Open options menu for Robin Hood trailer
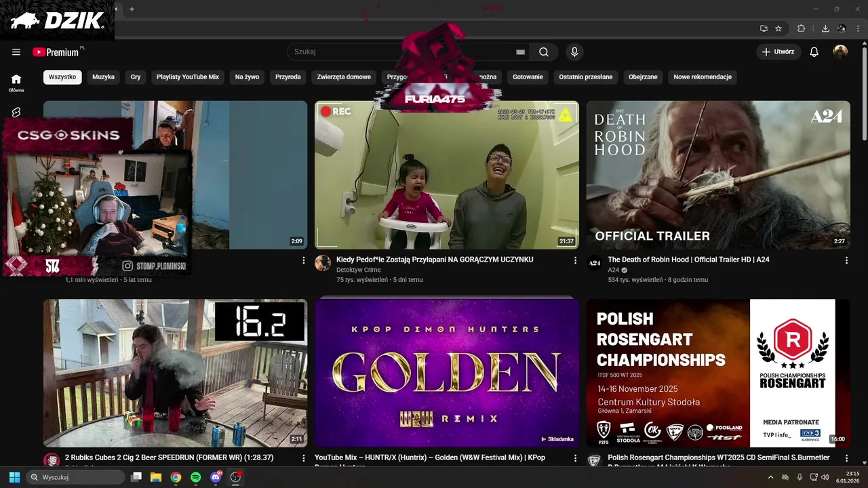868x488 pixels. pyautogui.click(x=846, y=260)
